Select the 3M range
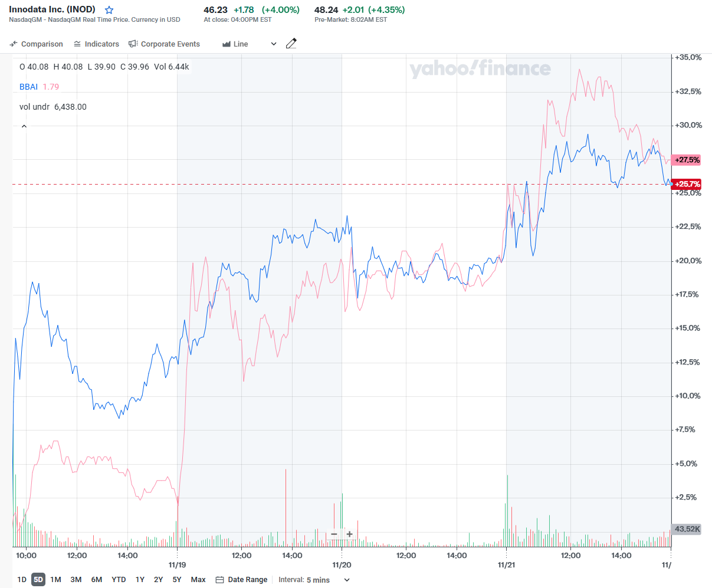This screenshot has width=712, height=588. coord(76,580)
